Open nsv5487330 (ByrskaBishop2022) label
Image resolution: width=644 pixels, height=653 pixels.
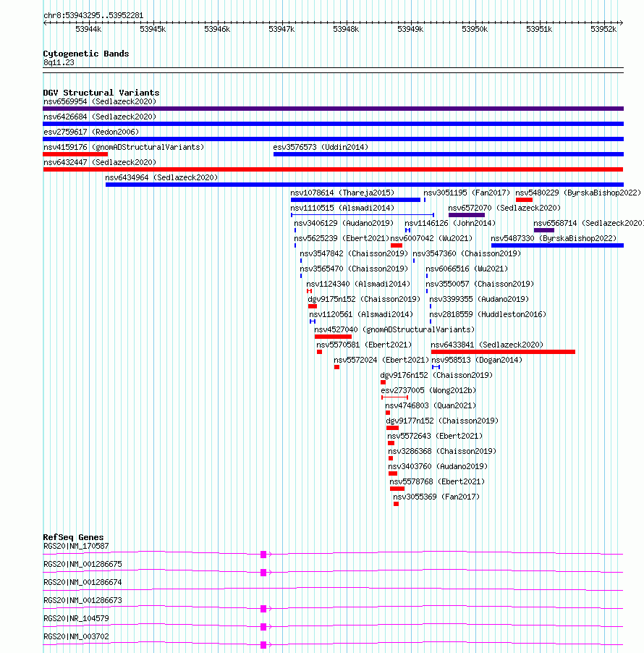pyautogui.click(x=554, y=238)
